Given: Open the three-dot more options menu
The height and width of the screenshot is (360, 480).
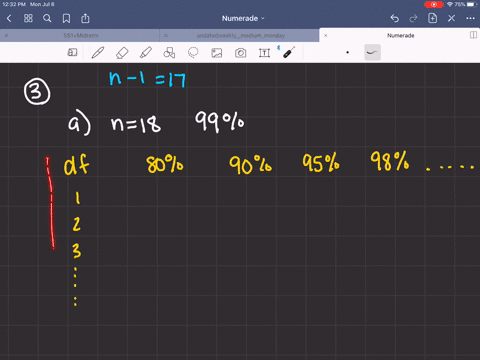Looking at the screenshot, I should tap(470, 18).
